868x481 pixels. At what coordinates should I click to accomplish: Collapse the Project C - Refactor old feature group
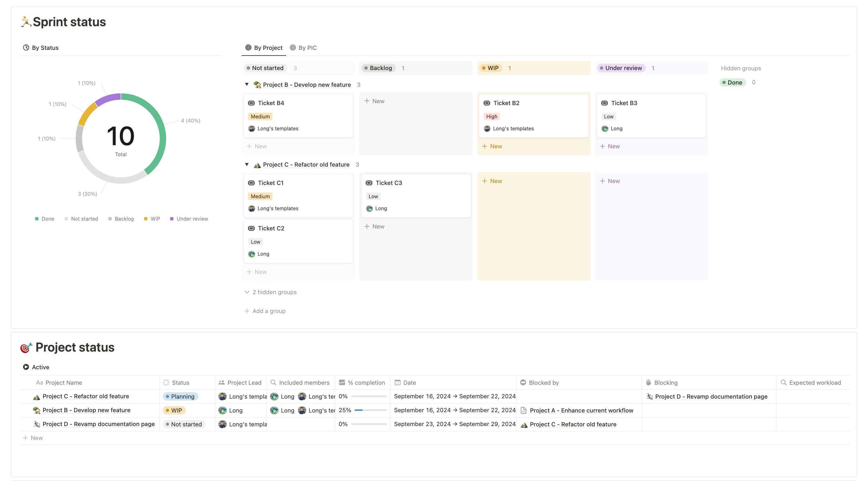coord(247,164)
